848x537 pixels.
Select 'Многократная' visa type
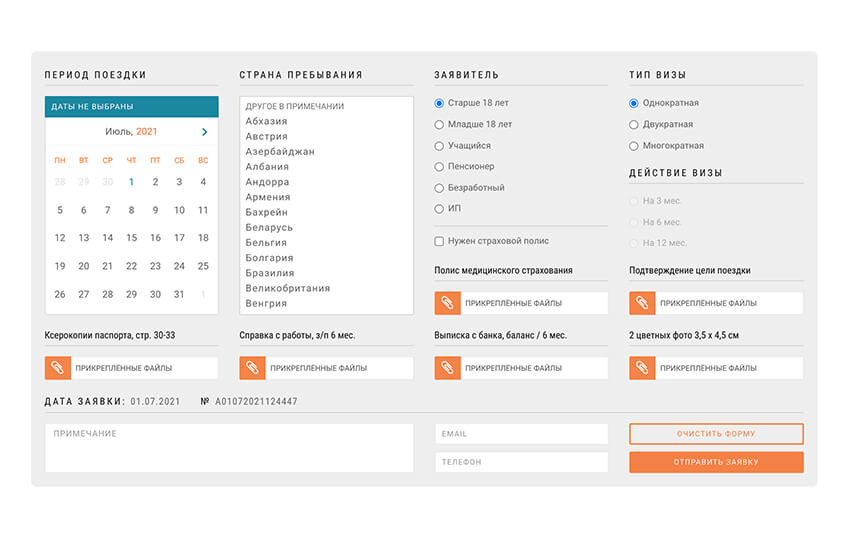[634, 146]
